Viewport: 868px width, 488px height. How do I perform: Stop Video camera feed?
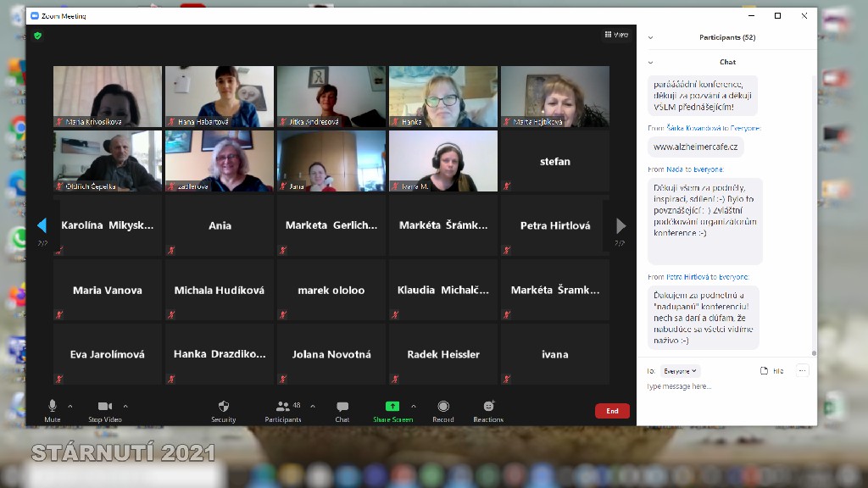105,408
